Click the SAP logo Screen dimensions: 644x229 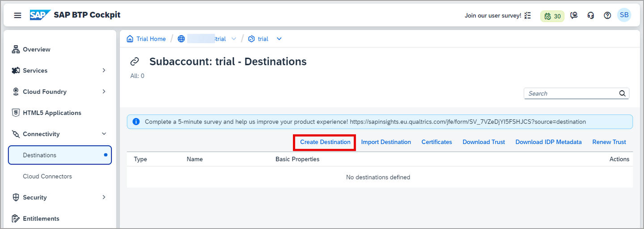pos(39,15)
